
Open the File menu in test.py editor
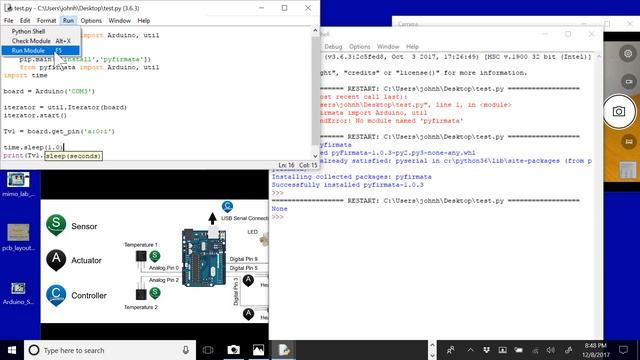click(x=9, y=20)
